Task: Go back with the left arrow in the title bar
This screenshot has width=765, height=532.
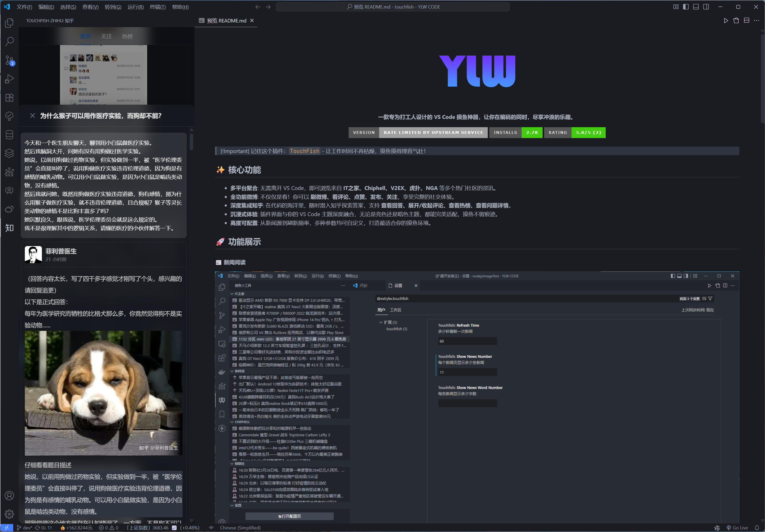Action: click(258, 7)
